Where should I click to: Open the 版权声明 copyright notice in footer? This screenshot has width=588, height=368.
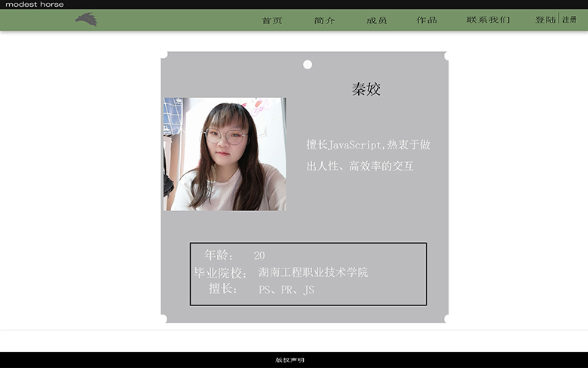click(x=290, y=360)
